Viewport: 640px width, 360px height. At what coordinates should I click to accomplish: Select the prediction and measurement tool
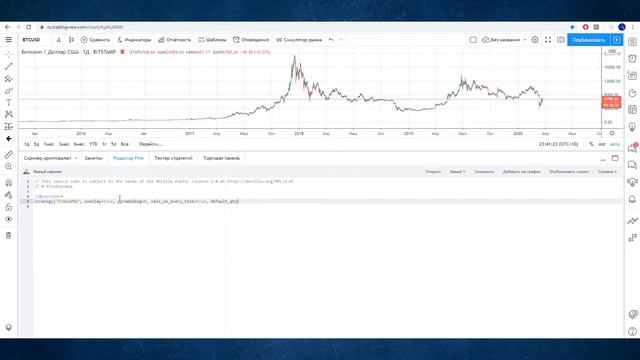(9, 127)
